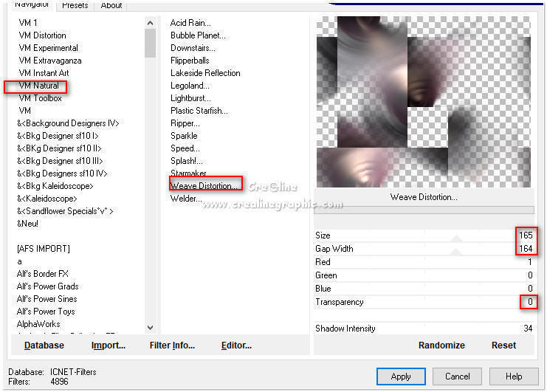Open the Filter Info button
547x392 pixels.
point(171,345)
